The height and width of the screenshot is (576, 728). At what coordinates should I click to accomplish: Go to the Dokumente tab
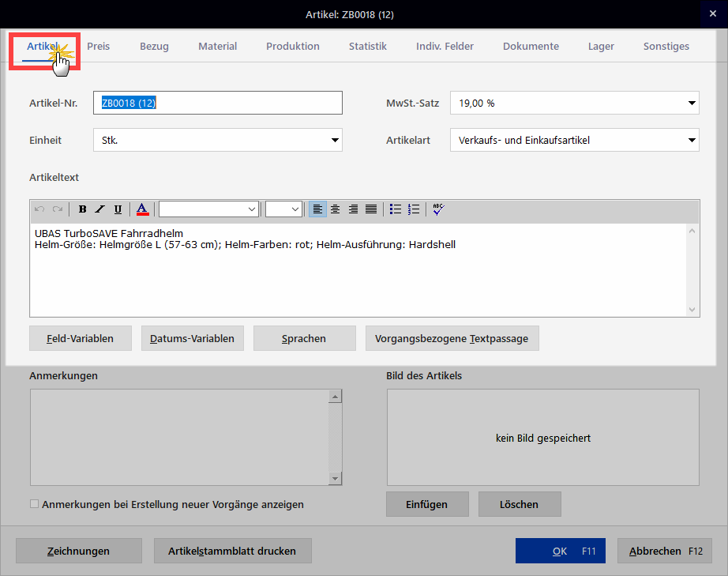pos(531,47)
